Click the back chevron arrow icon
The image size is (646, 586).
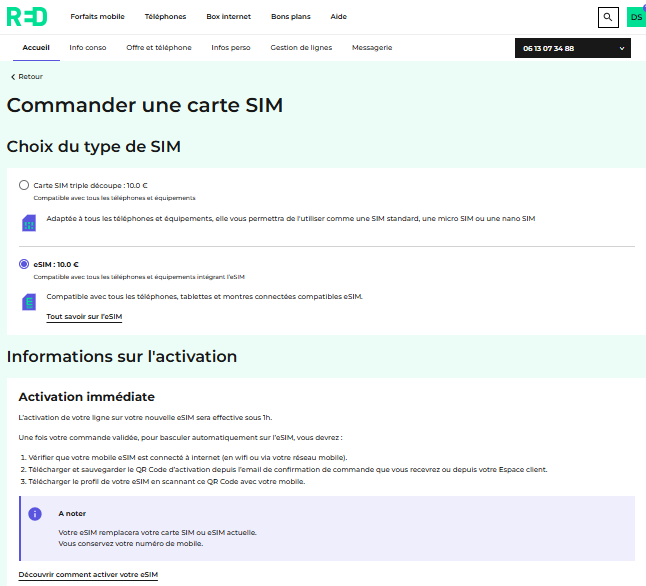point(13,77)
